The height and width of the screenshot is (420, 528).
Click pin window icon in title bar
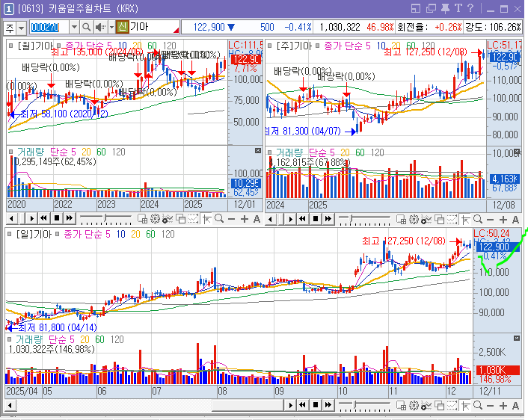pos(445,8)
